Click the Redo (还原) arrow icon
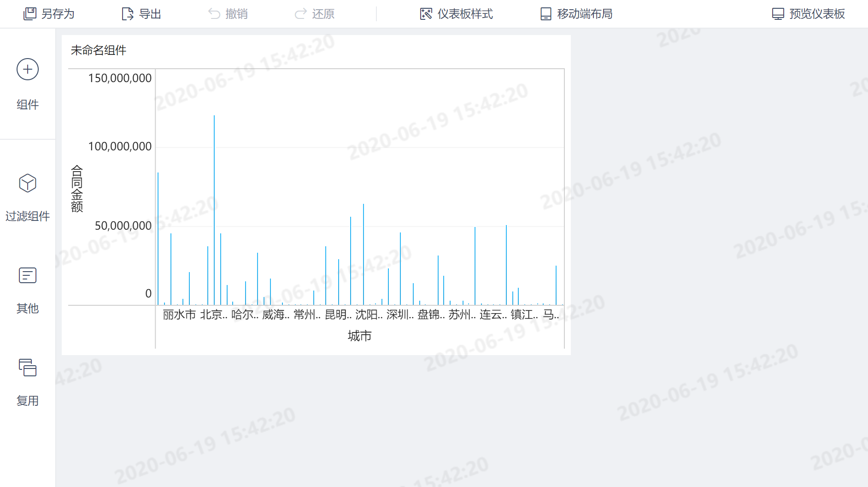868x487 pixels. (300, 14)
